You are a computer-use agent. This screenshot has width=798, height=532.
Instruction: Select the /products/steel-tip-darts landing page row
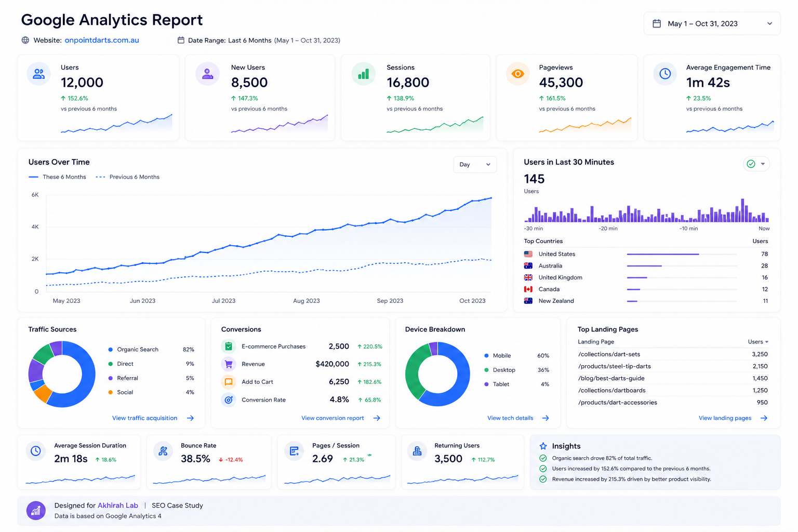click(673, 366)
